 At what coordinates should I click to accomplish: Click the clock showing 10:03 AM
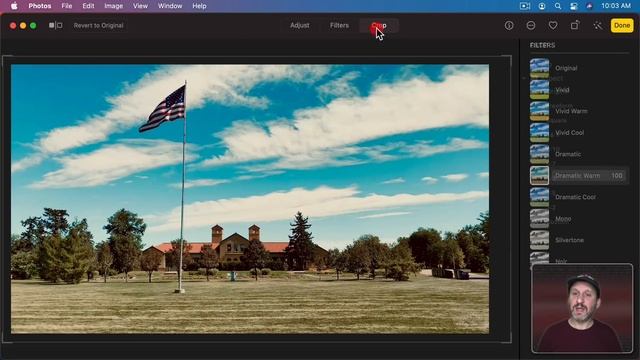[x=616, y=6]
